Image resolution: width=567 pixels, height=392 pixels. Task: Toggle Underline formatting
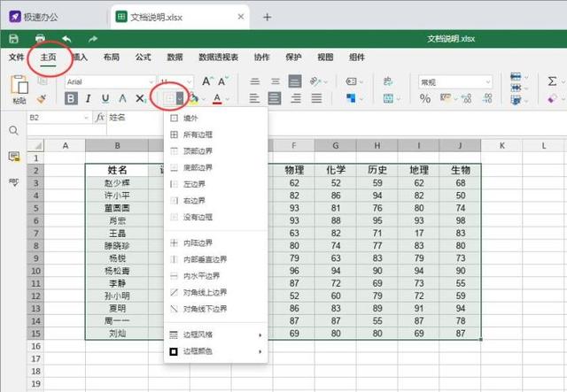click(x=105, y=98)
